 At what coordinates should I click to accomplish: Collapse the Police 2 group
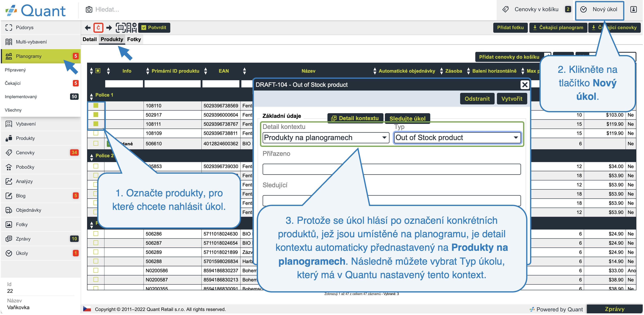point(91,157)
